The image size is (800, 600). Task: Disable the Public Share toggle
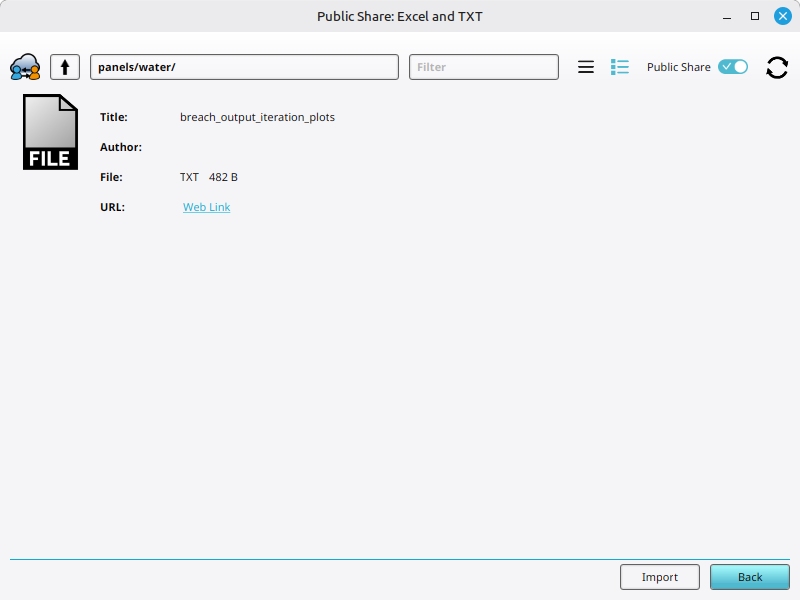tap(732, 66)
